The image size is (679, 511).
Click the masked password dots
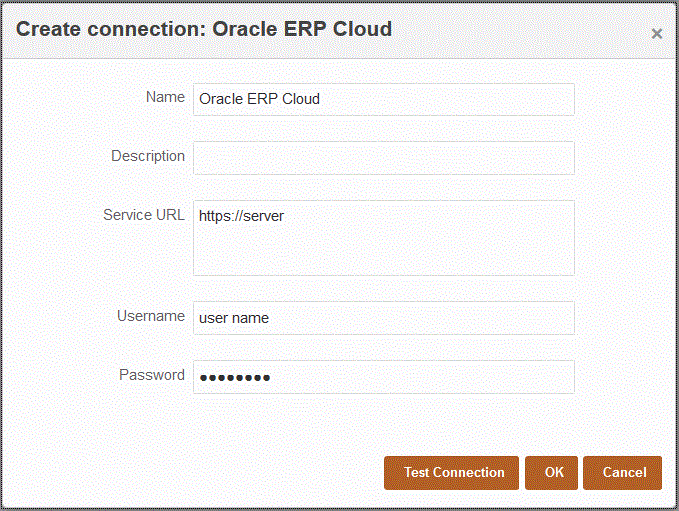tap(235, 378)
